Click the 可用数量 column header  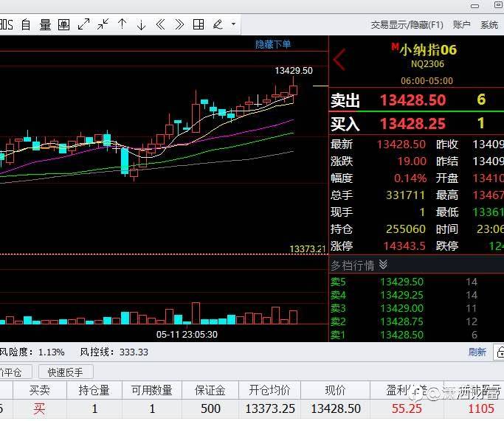click(152, 390)
